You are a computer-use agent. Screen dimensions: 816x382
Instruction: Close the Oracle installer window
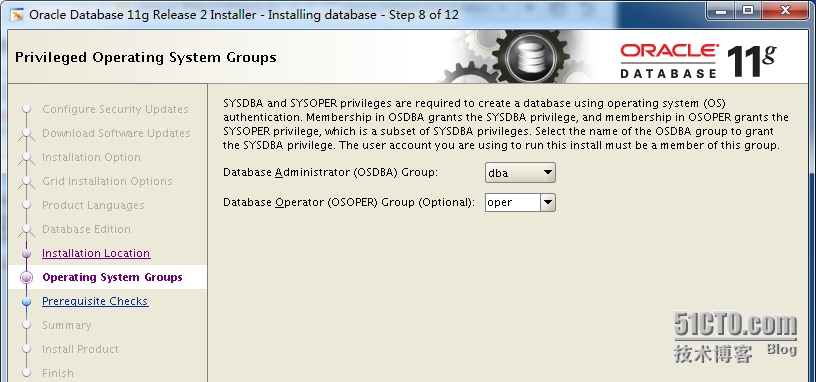[x=785, y=10]
